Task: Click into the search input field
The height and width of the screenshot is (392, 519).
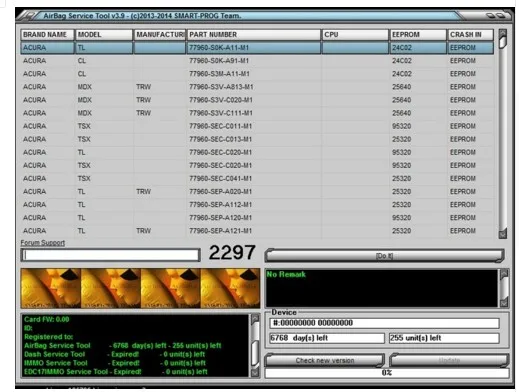Action: (111, 255)
